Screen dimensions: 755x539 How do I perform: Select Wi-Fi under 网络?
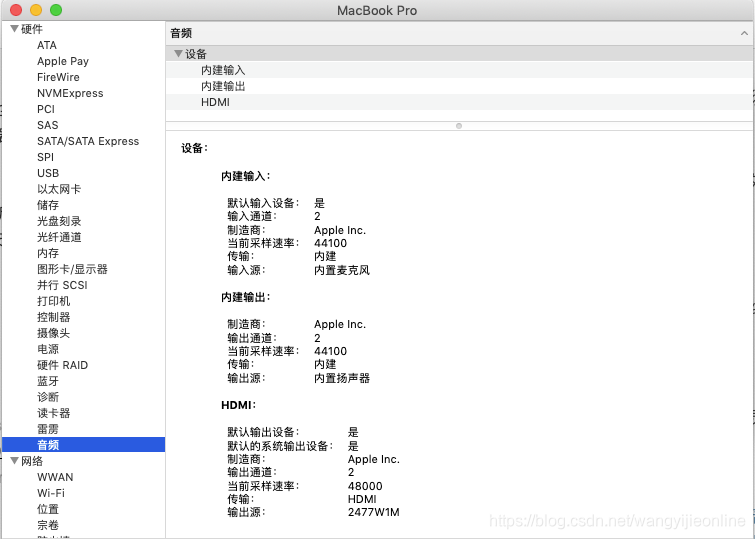[x=51, y=493]
